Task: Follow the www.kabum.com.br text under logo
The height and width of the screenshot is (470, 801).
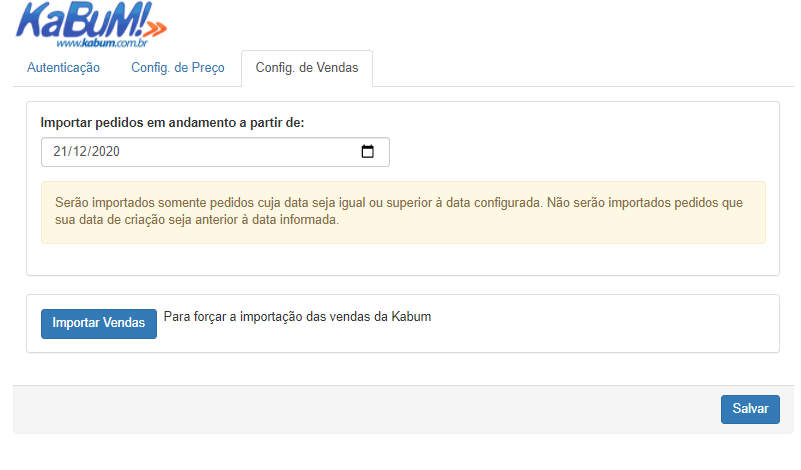Action: coord(102,43)
